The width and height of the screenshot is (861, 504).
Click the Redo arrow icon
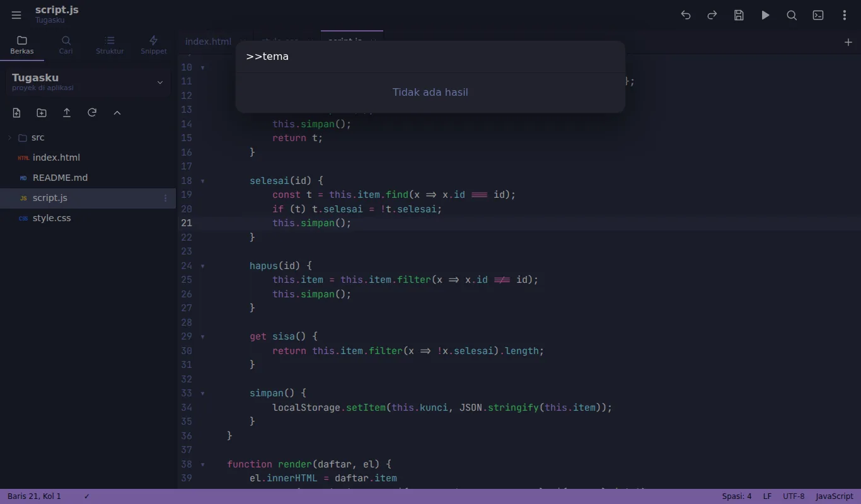pyautogui.click(x=712, y=15)
